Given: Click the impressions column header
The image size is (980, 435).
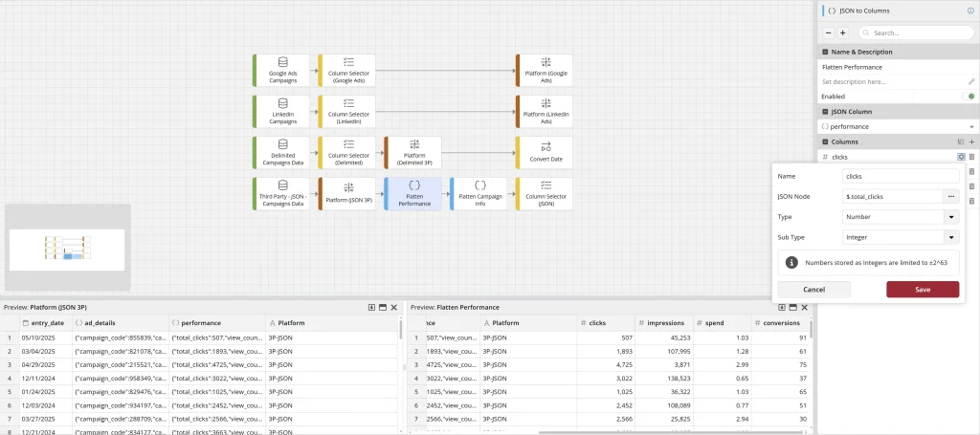Looking at the screenshot, I should tap(664, 322).
